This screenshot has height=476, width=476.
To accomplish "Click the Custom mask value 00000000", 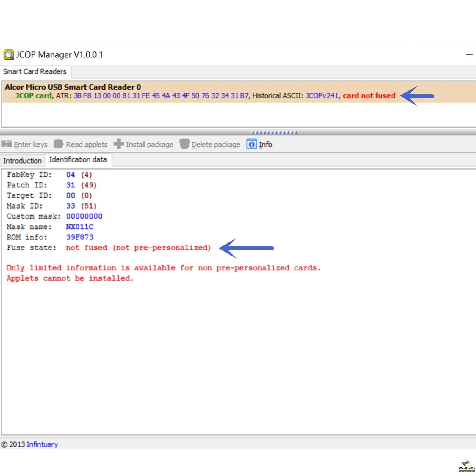I will (x=84, y=216).
